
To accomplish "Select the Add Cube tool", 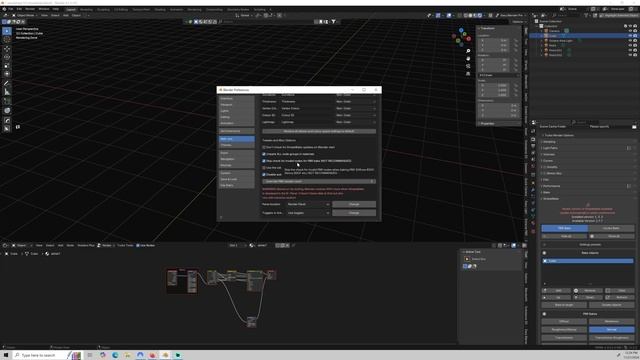I will [x=7, y=101].
